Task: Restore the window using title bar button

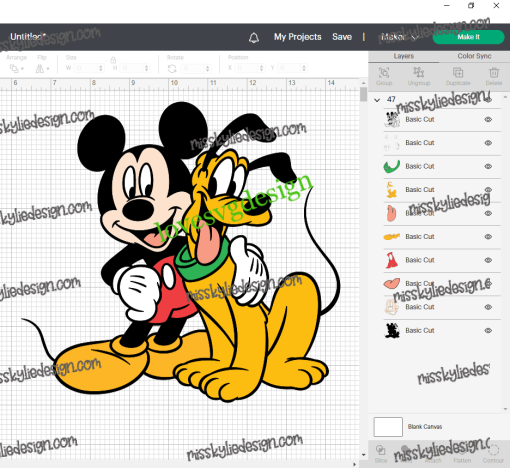Action: [x=471, y=6]
